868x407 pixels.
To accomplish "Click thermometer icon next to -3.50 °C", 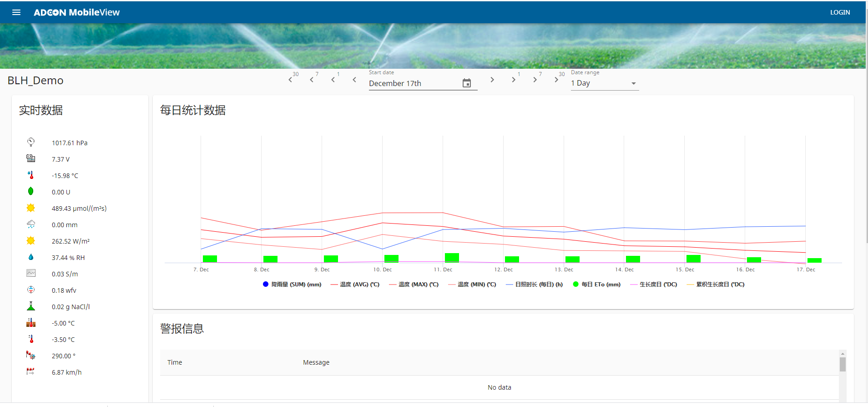I will click(31, 339).
